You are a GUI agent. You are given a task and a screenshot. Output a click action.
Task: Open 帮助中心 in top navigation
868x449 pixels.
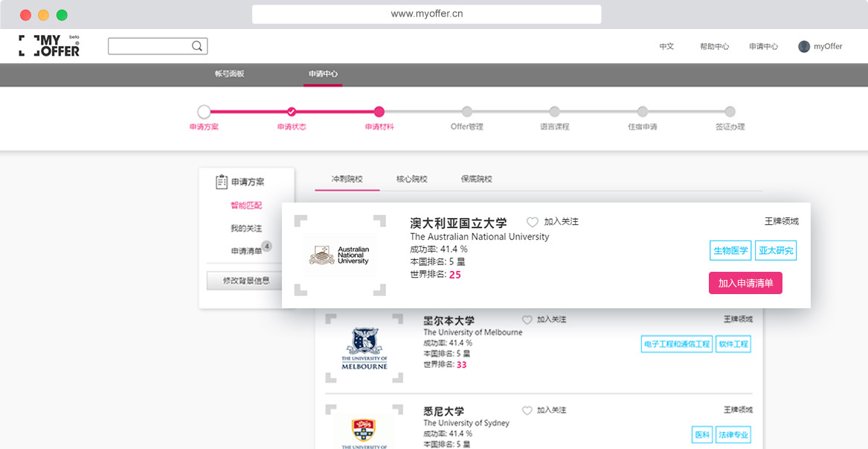coord(714,47)
